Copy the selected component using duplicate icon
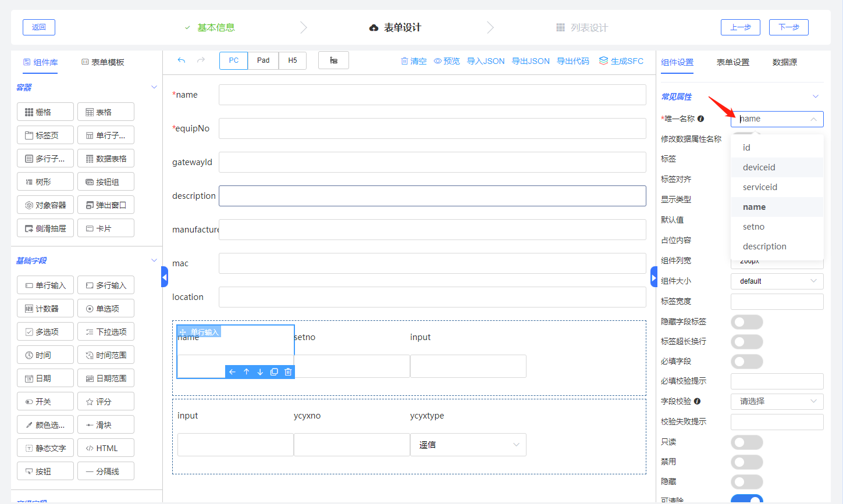 point(274,372)
